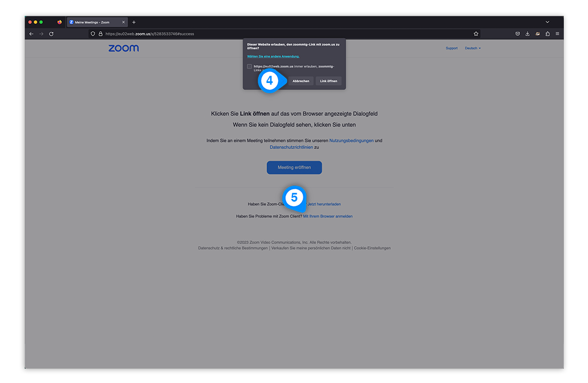Open the Firefox hamburger menu
The height and width of the screenshot is (383, 588).
(557, 34)
